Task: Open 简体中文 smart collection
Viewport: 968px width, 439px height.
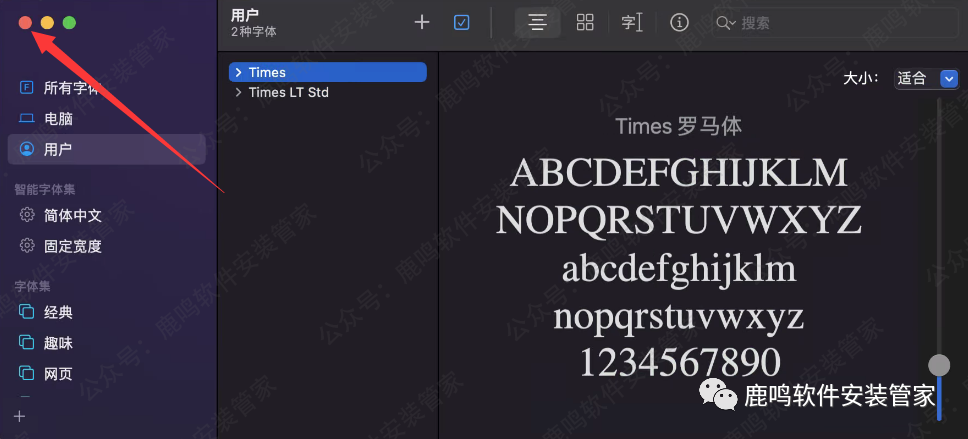Action: click(106, 215)
